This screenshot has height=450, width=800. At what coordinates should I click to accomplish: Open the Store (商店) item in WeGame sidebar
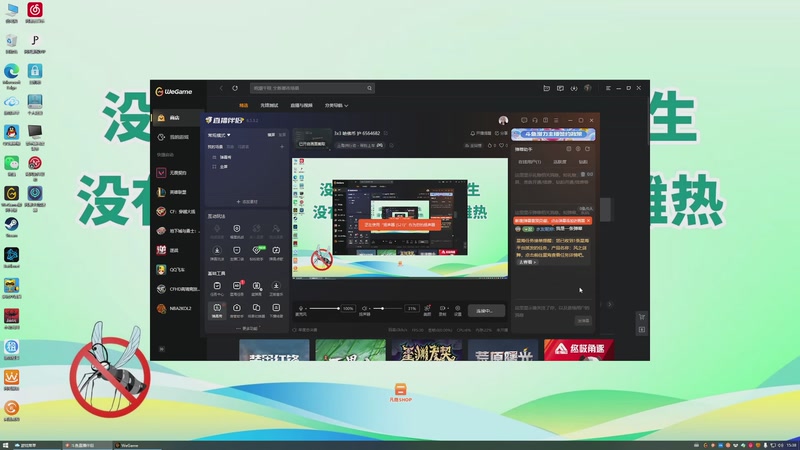click(178, 118)
